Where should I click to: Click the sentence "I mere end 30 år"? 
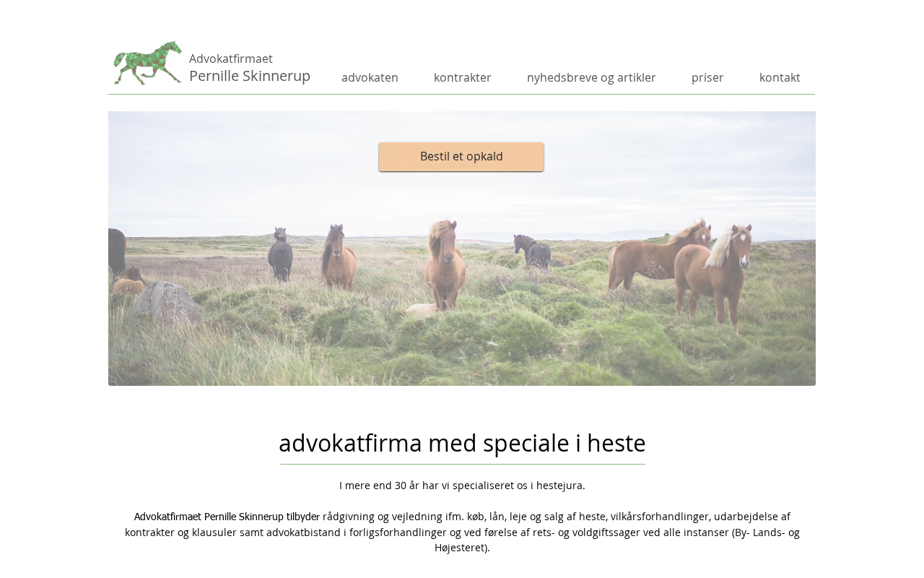coord(462,486)
